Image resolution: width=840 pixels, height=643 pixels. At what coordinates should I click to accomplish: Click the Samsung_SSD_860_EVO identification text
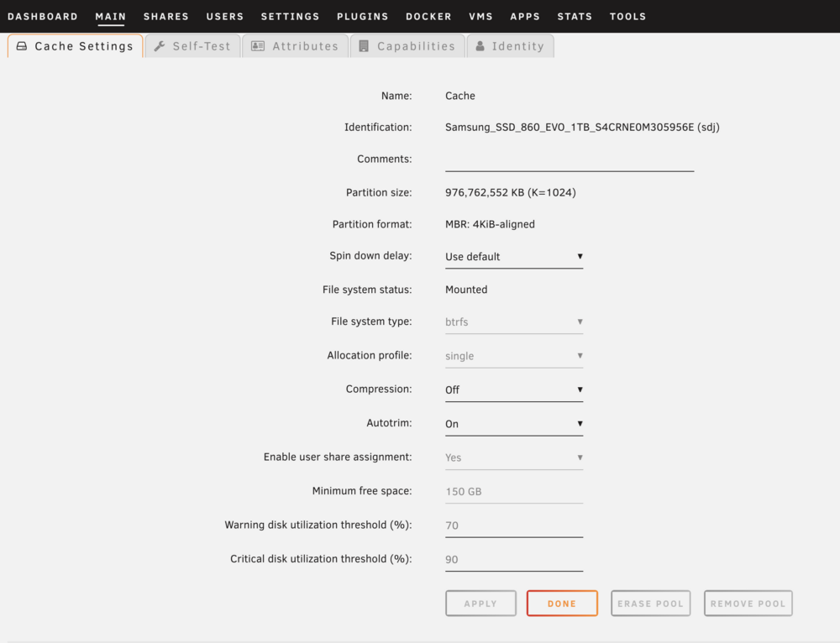click(x=582, y=128)
